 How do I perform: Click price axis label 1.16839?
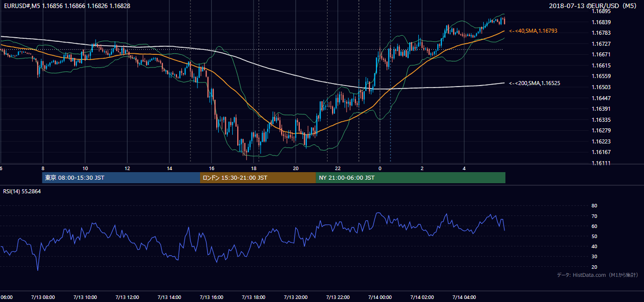601,22
